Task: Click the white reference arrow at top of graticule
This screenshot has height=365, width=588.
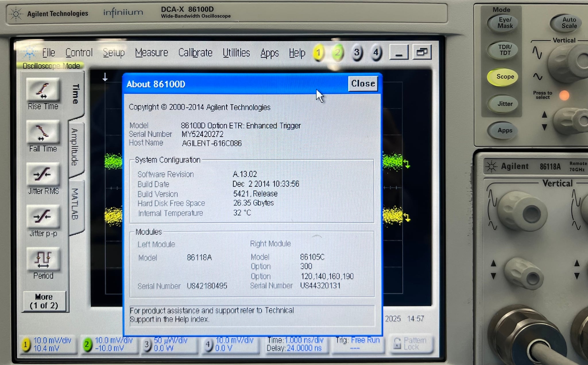Action: click(105, 77)
